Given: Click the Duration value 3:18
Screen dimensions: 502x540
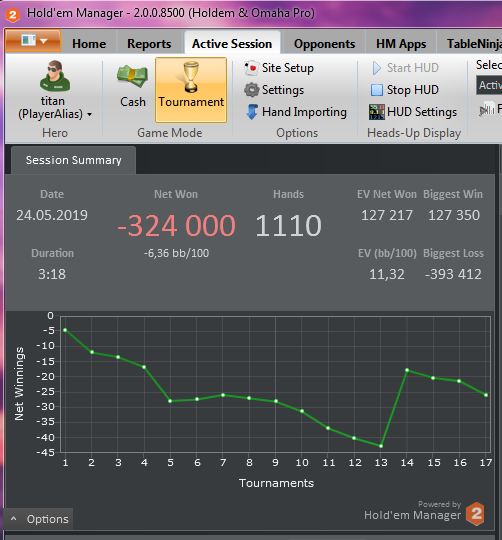Looking at the screenshot, I should point(52,274).
